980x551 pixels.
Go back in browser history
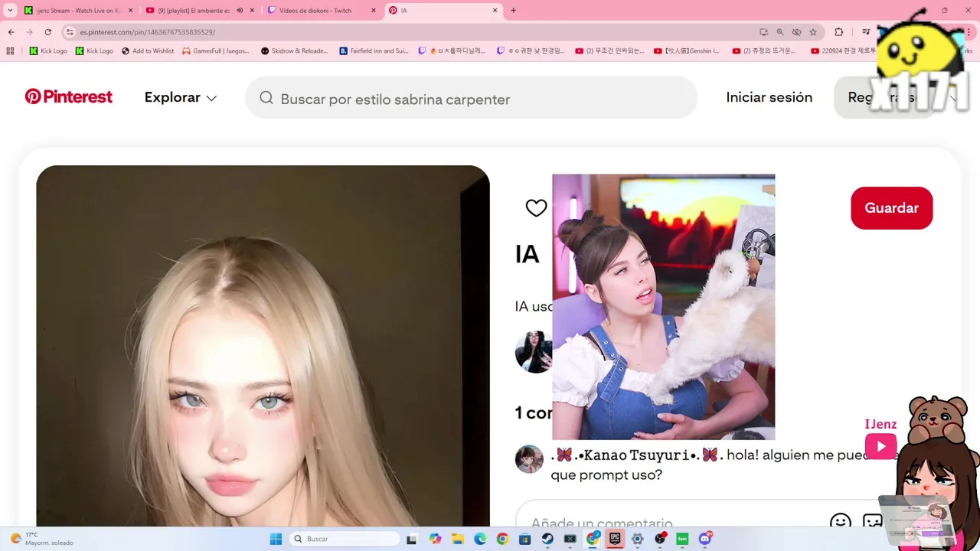click(x=11, y=32)
